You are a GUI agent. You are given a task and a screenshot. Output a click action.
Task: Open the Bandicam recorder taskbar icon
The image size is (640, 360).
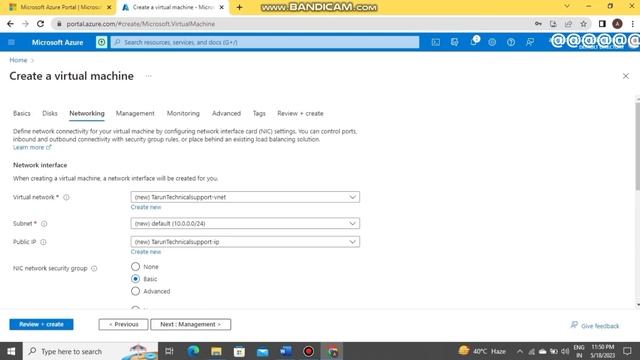[x=309, y=351]
